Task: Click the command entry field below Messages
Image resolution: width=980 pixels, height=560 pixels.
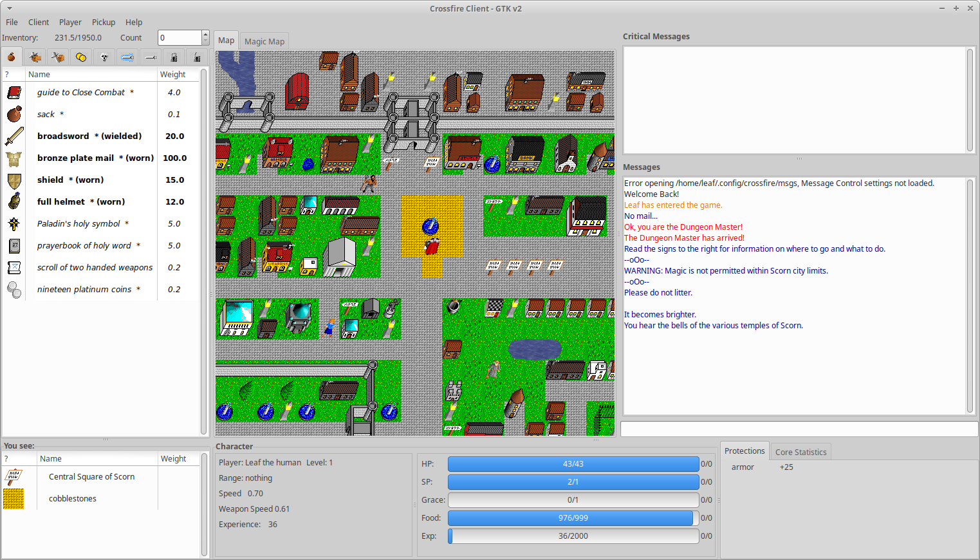Action: (x=799, y=429)
